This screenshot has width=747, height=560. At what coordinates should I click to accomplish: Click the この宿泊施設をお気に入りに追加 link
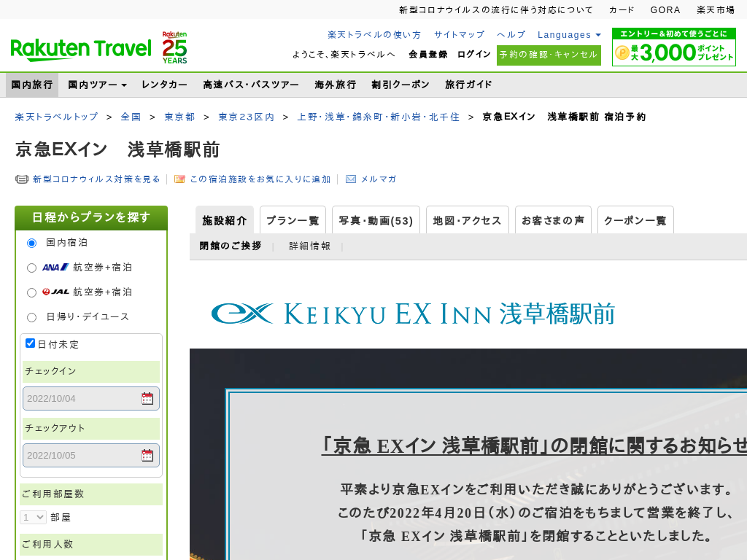click(260, 179)
